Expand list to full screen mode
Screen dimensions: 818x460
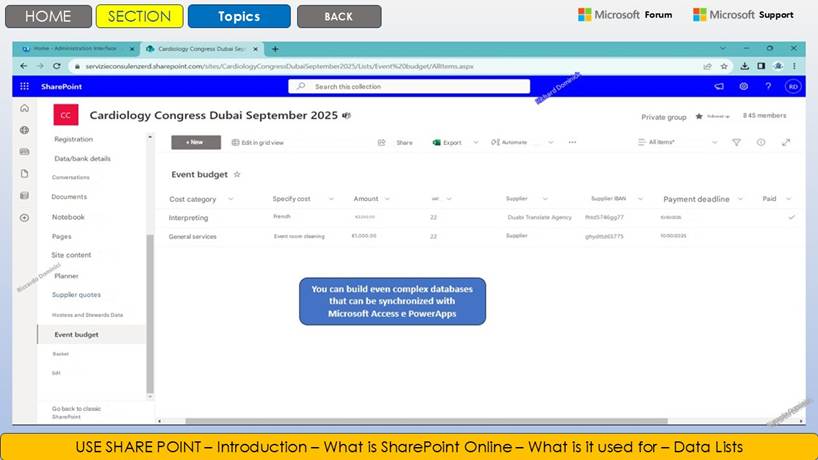pos(786,142)
